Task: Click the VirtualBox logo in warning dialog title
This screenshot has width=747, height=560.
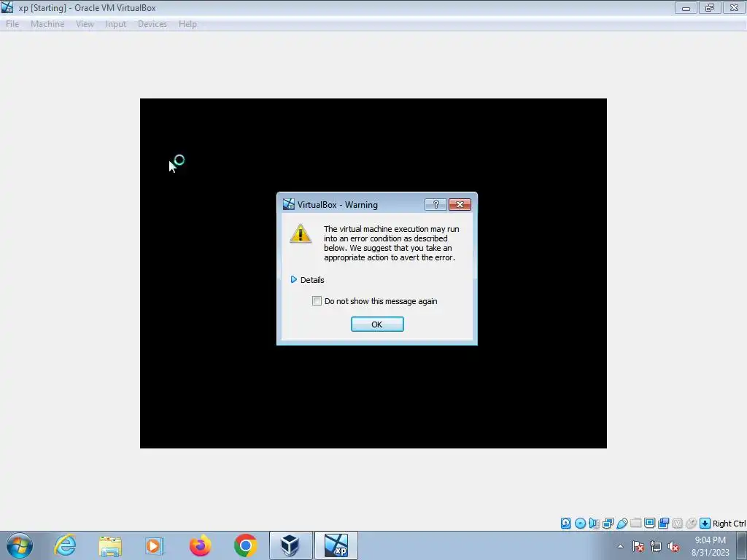Action: [289, 204]
